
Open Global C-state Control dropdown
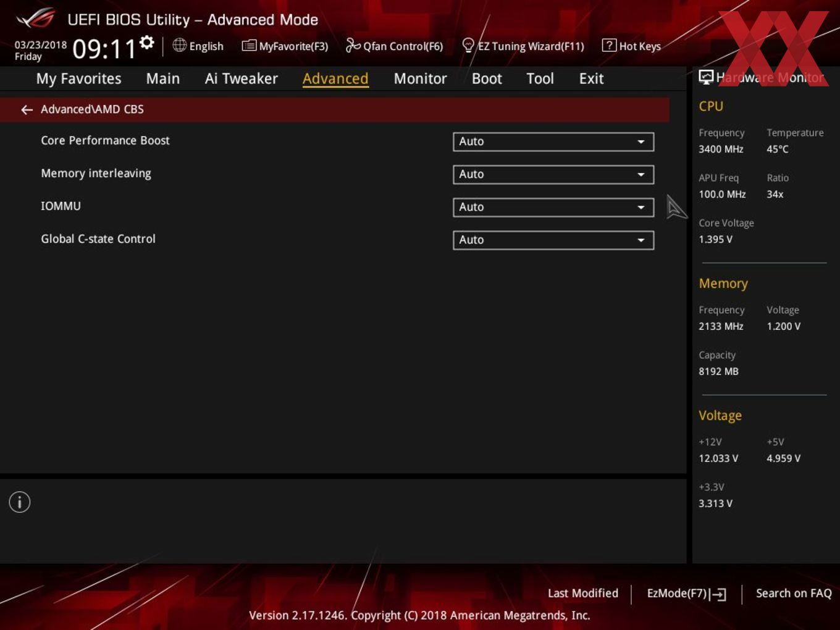point(553,240)
